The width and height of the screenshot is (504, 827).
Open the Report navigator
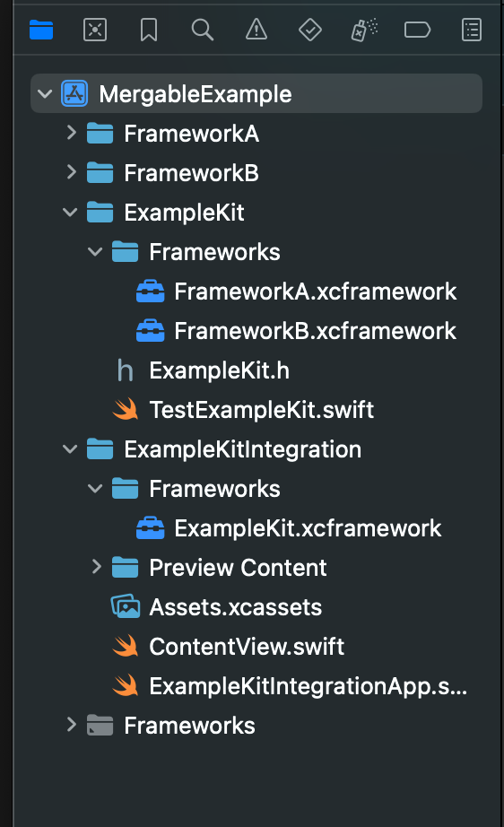click(x=472, y=30)
